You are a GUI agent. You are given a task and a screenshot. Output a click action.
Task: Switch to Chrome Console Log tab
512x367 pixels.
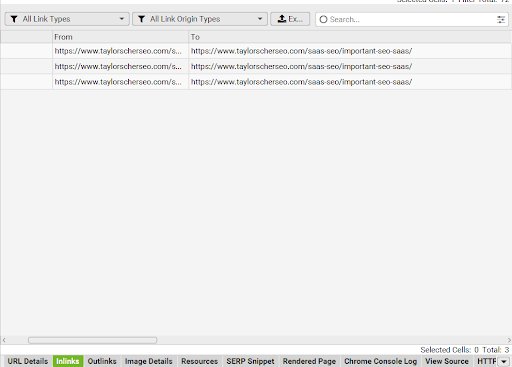[381, 361]
